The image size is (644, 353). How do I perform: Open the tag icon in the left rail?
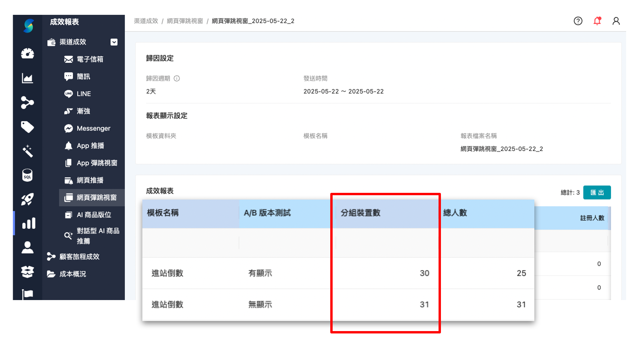pos(27,127)
